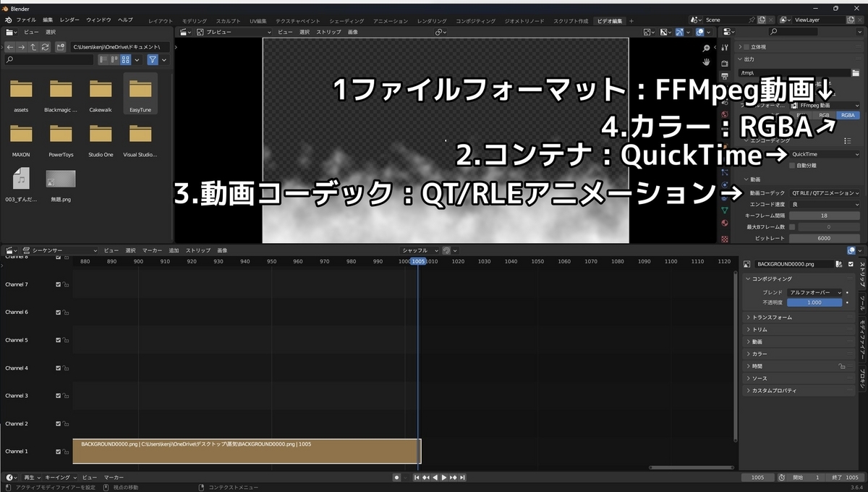The image size is (868, 492).
Task: Lock Channel 3 using its padlock toggle
Action: 66,396
